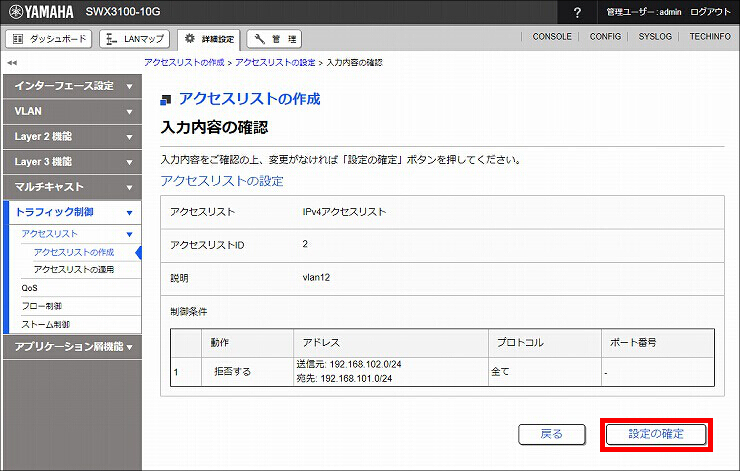Image resolution: width=740 pixels, height=471 pixels.
Task: Open ストーム制御 in the sidebar
Action: 45,325
